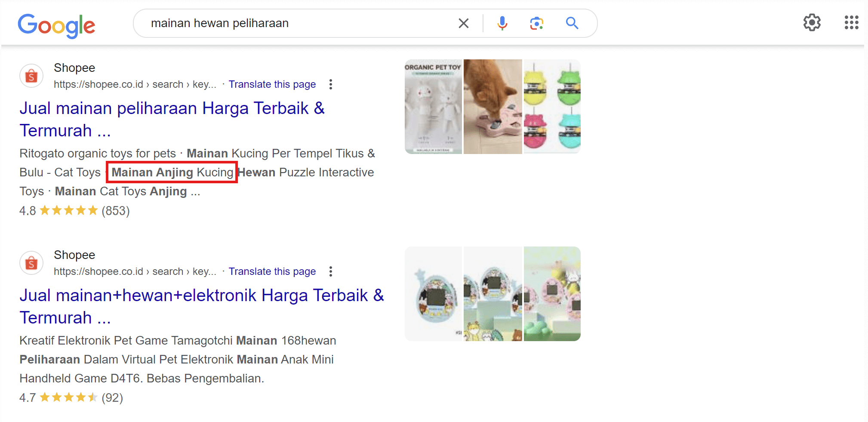Translate the second Shopee result page
Image resolution: width=868 pixels, height=422 pixels.
pyautogui.click(x=273, y=271)
